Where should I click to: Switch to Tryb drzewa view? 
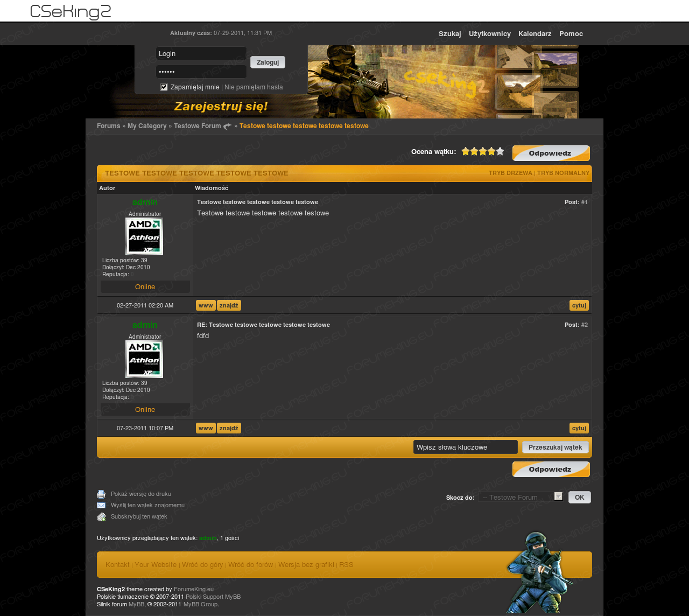tap(510, 173)
